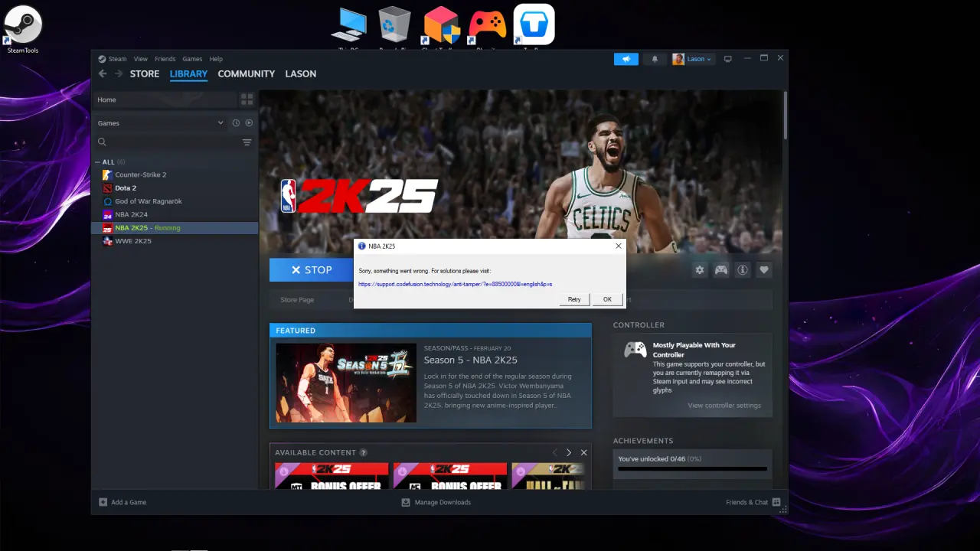
Task: Open Friends & Chat icon at bottom
Action: [776, 502]
